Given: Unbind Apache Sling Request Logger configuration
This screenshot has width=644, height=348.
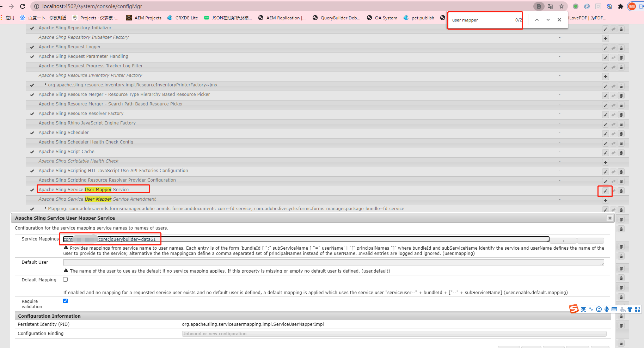Looking at the screenshot, I should 613,48.
